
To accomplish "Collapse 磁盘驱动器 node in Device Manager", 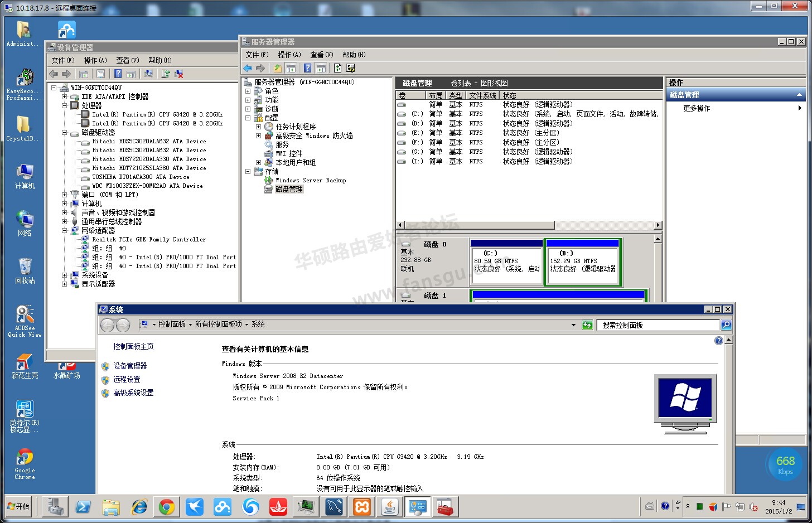I will coord(65,133).
